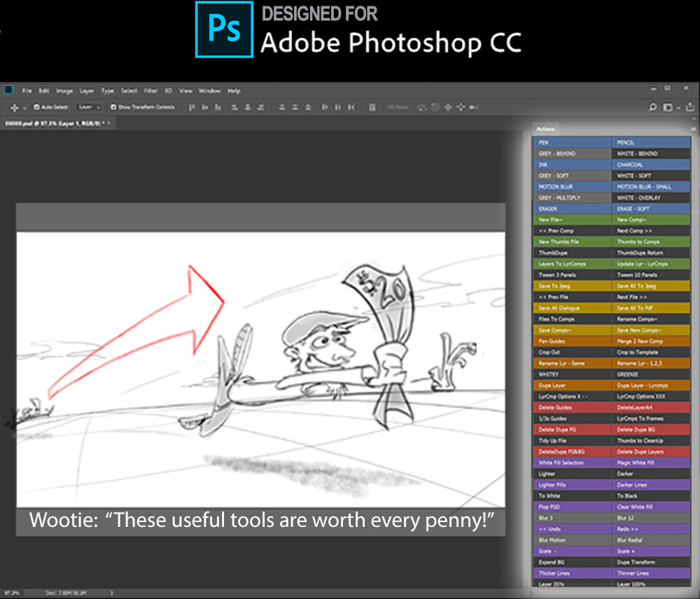The height and width of the screenshot is (599, 700).
Task: Run the PEN action button
Action: 573,142
